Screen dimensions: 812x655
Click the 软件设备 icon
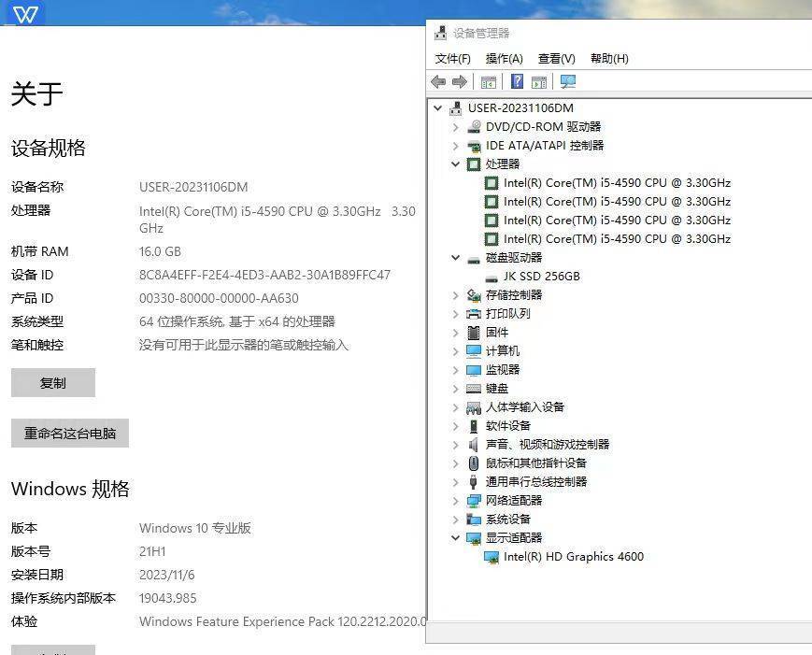(474, 426)
